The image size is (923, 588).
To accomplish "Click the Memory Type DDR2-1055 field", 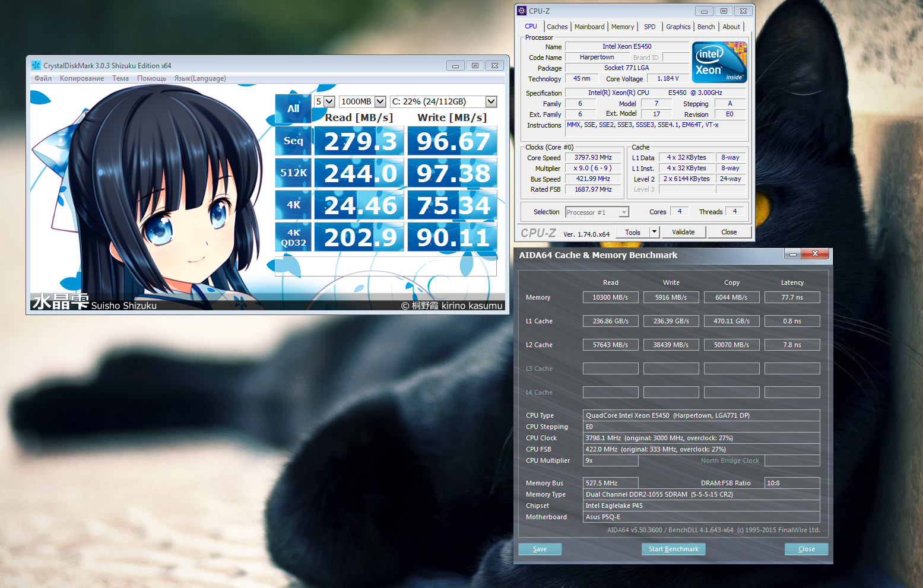I will pos(702,494).
